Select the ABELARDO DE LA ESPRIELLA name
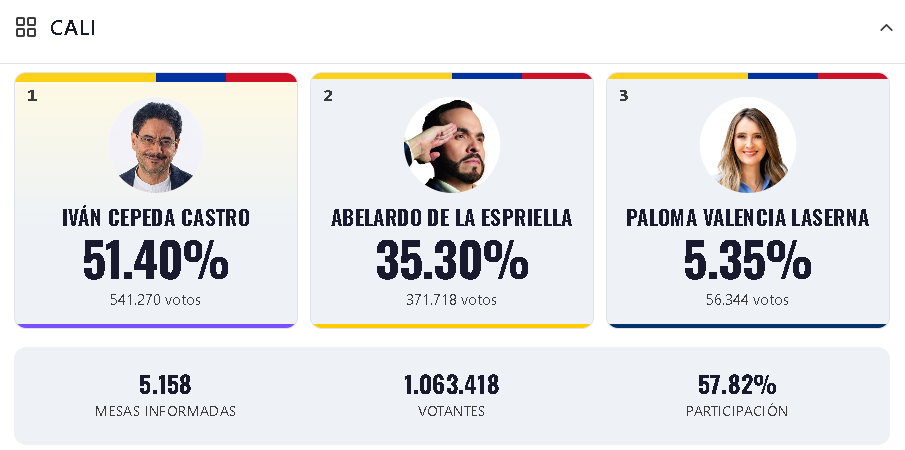The height and width of the screenshot is (450, 905). pyautogui.click(x=452, y=218)
